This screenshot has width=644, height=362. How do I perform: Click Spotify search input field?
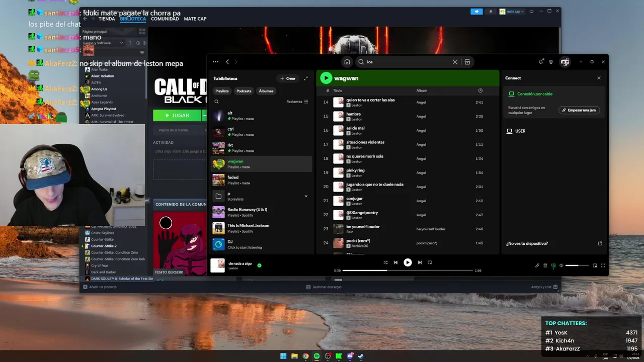point(408,62)
